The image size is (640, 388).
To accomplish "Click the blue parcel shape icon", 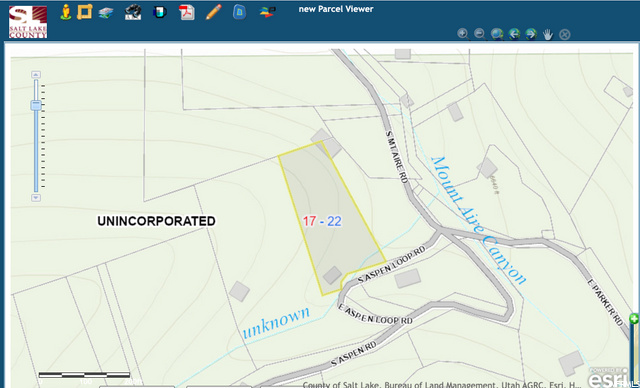I will point(240,12).
